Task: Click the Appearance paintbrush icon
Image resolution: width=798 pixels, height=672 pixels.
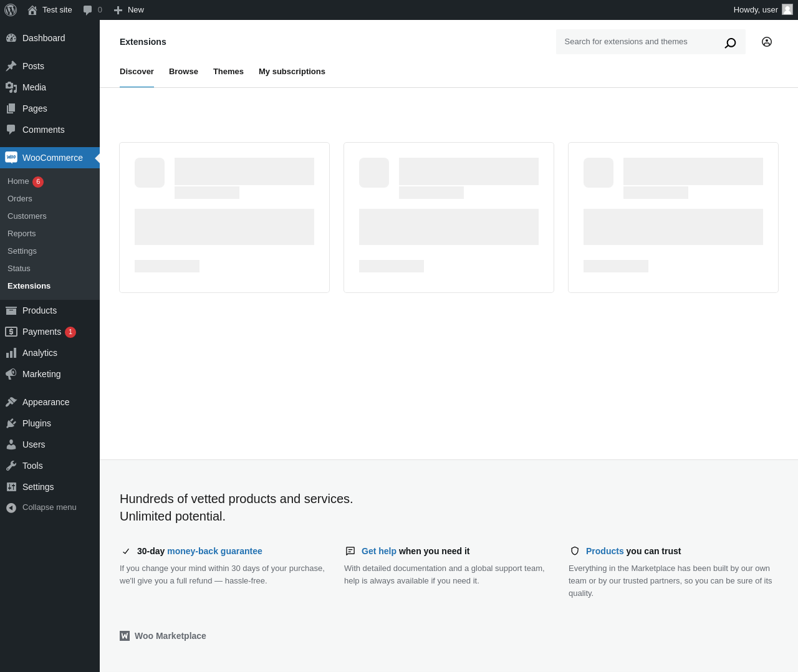Action: pyautogui.click(x=11, y=402)
